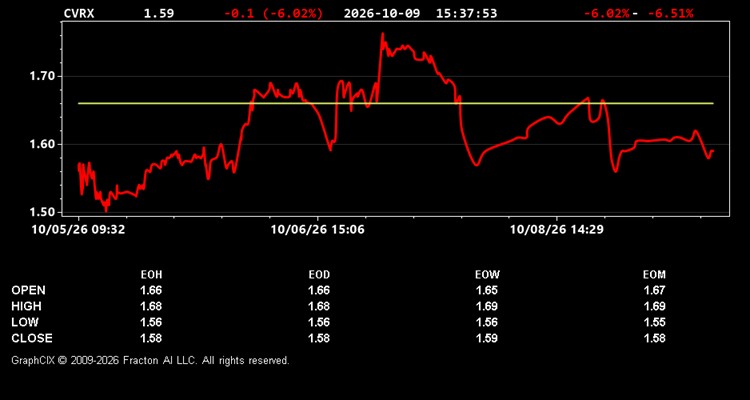Select the date 2026-10-09
The height and width of the screenshot is (400, 750).
point(382,13)
